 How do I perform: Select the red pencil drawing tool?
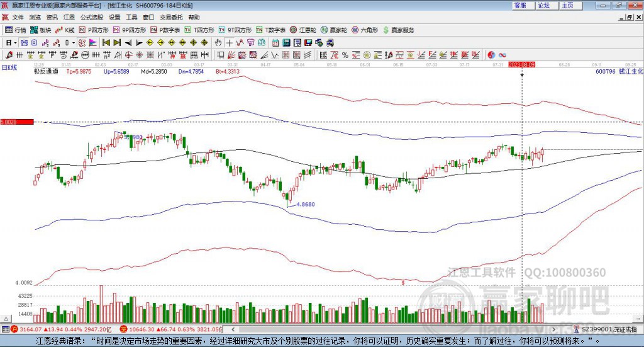coord(9,55)
